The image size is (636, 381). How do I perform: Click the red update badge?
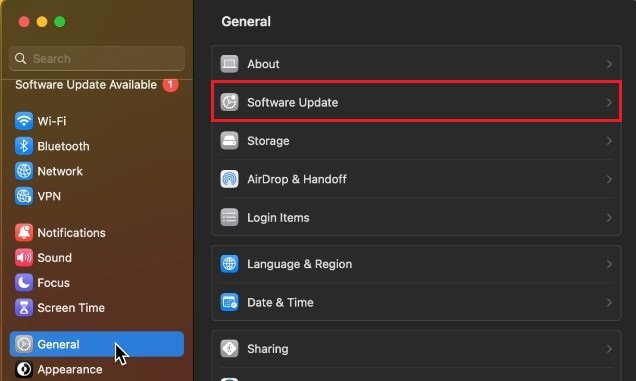pyautogui.click(x=170, y=84)
